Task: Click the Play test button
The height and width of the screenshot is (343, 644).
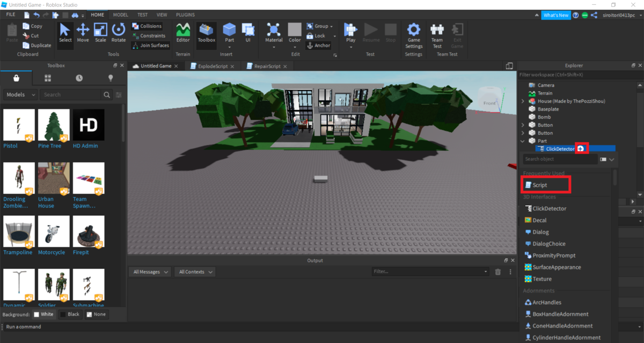Action: pos(351,33)
